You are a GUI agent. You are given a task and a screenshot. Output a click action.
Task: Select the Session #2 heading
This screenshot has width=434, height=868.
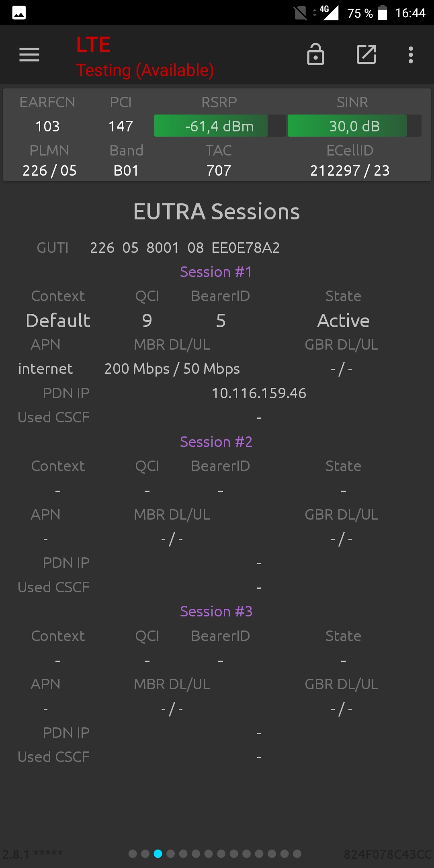216,442
